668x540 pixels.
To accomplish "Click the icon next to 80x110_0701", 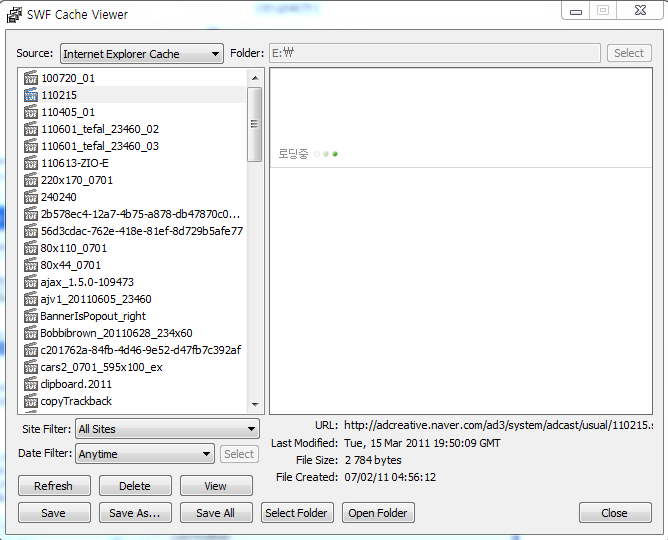I will (x=31, y=248).
